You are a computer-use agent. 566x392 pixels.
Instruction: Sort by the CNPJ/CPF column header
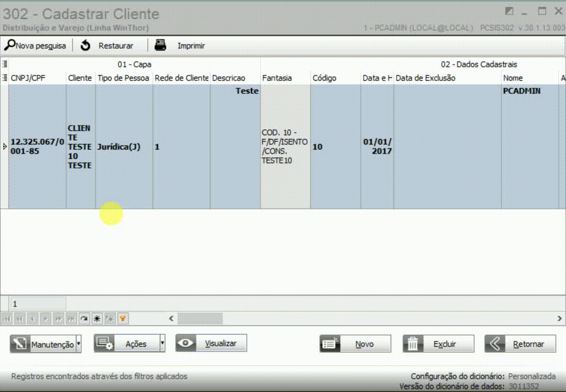click(x=37, y=78)
